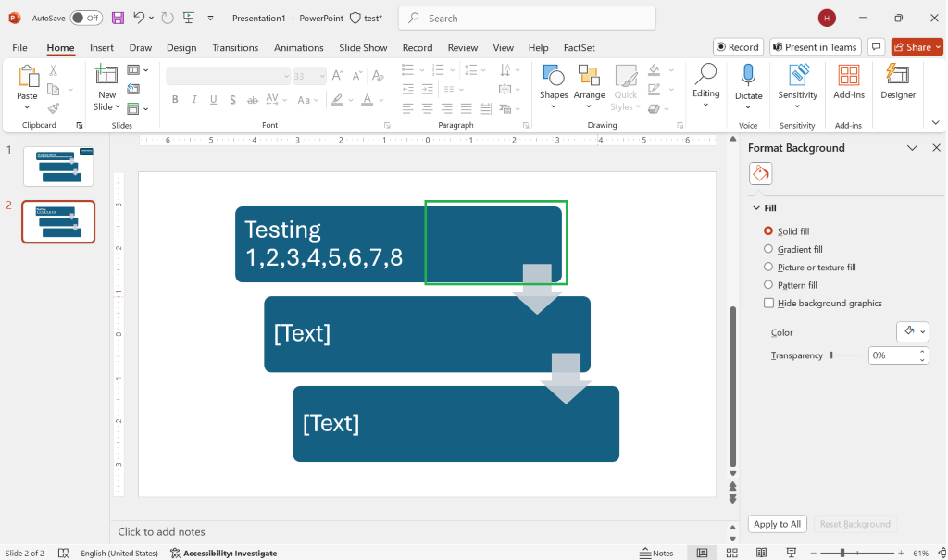Click Apply to All button

pos(777,524)
